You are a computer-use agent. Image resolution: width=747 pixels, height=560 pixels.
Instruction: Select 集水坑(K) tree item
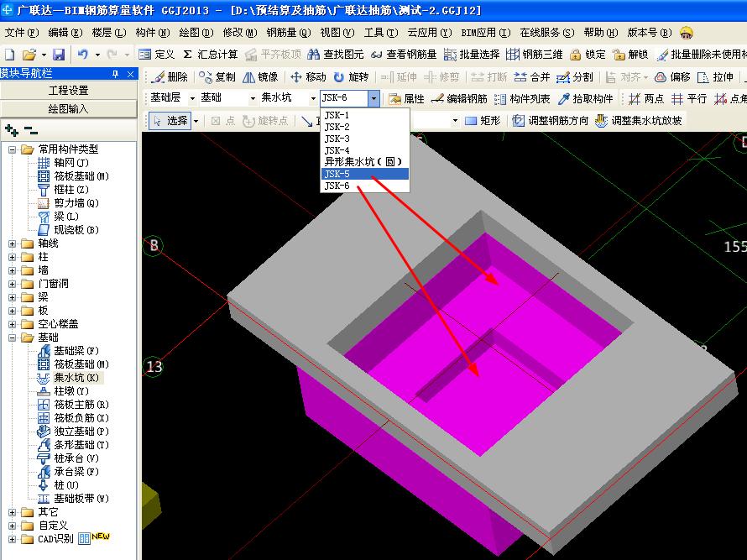(x=76, y=378)
